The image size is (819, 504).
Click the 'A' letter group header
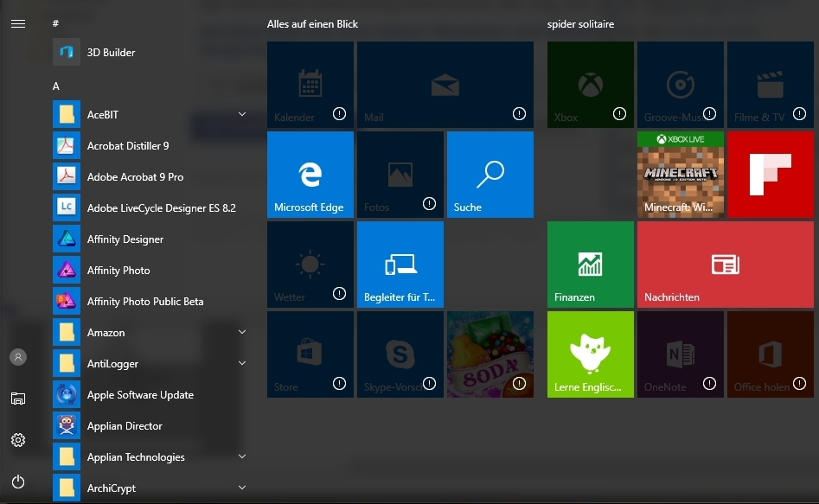56,86
